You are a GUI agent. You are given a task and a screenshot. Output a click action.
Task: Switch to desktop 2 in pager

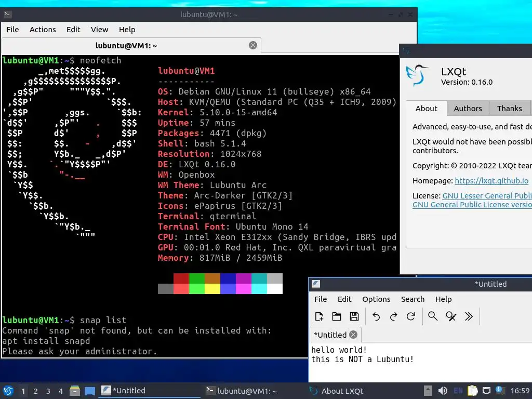[x=36, y=391]
